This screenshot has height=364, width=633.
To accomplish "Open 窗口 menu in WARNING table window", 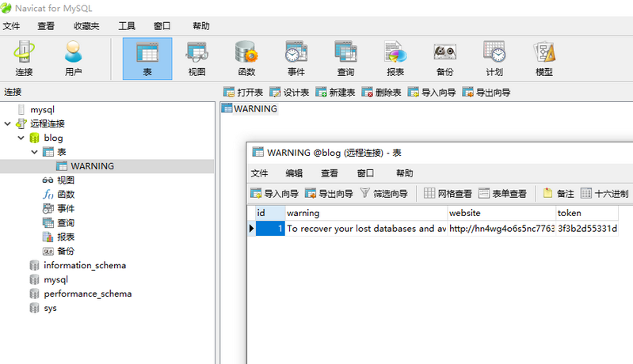I will coord(365,173).
